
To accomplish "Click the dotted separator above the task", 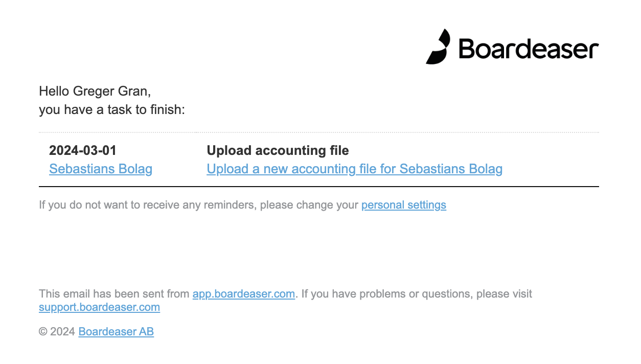I will click(319, 132).
